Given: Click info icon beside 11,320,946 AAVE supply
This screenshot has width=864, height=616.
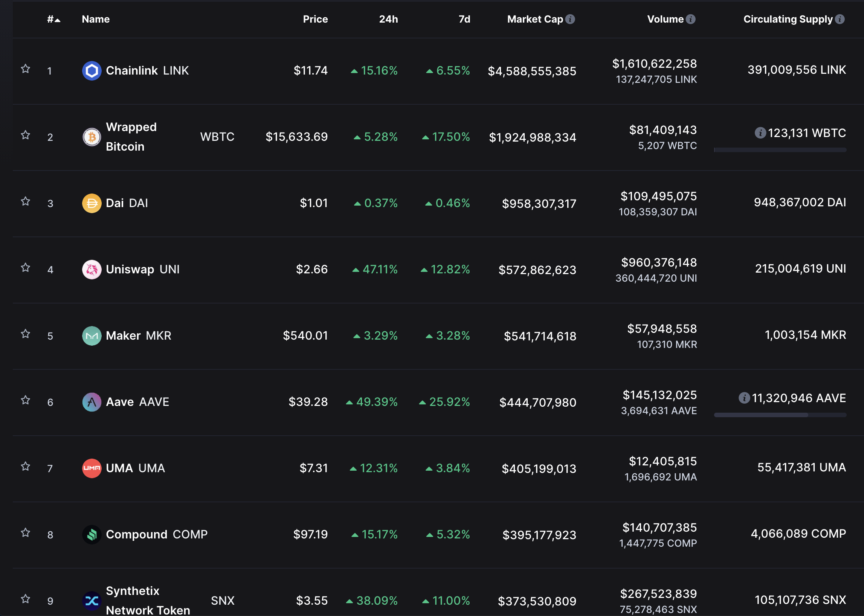Looking at the screenshot, I should tap(744, 398).
